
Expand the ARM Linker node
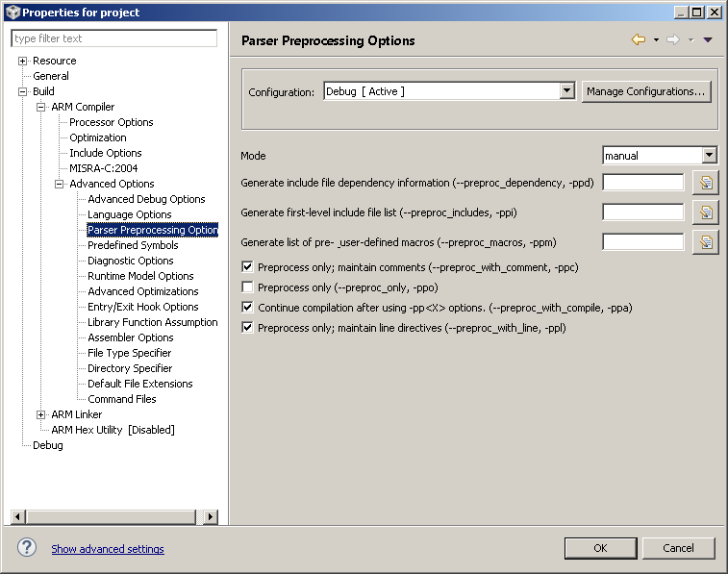tap(40, 414)
